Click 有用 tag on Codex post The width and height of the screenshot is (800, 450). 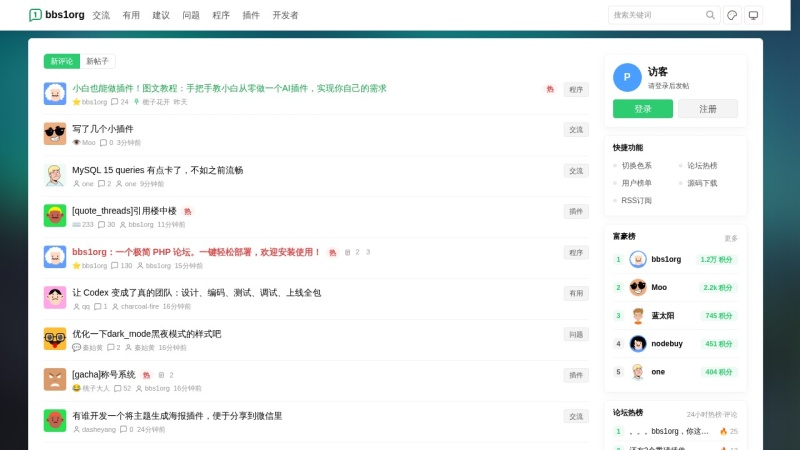(576, 293)
